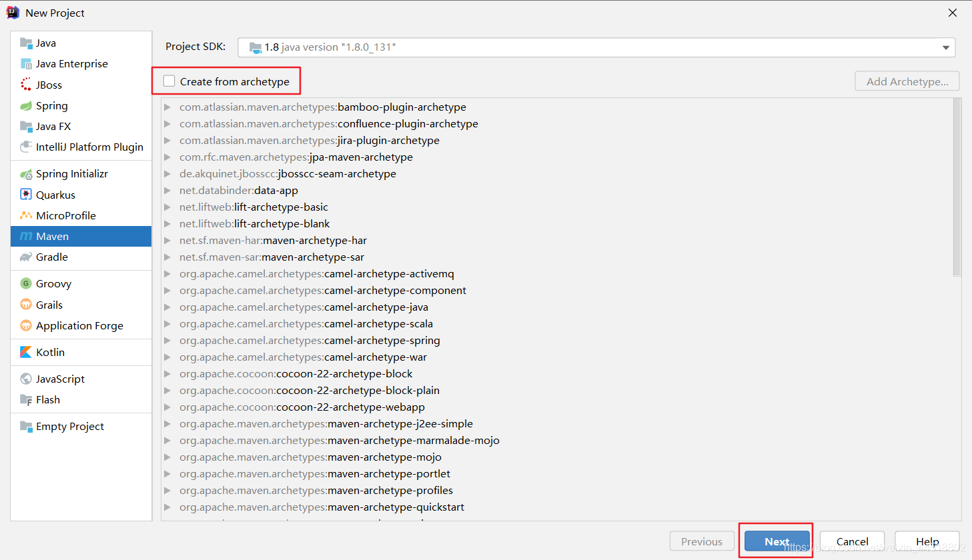972x560 pixels.
Task: Expand net.databinder data-app entry
Action: pos(167,191)
